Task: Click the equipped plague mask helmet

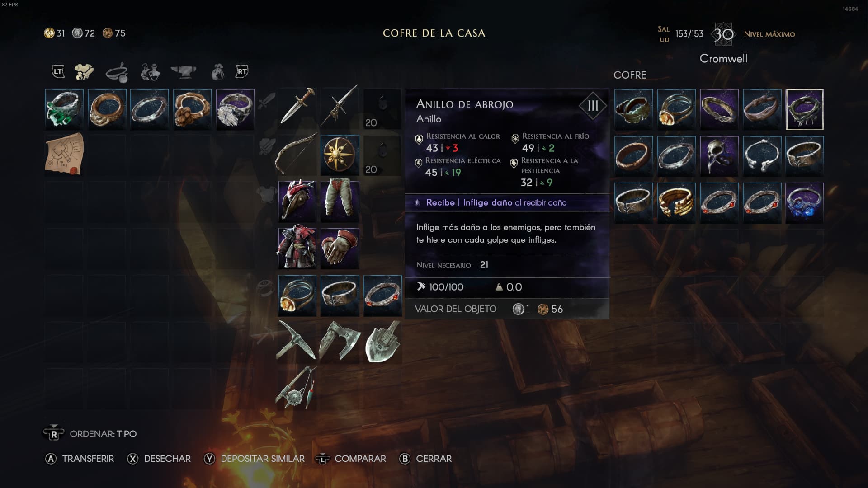Action: [x=297, y=201]
